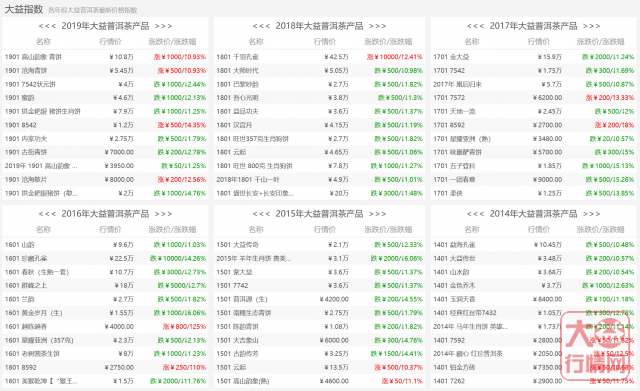This screenshot has height=391, width=640.
Task: Select the 1401 7262 product row
Action: [533, 381]
